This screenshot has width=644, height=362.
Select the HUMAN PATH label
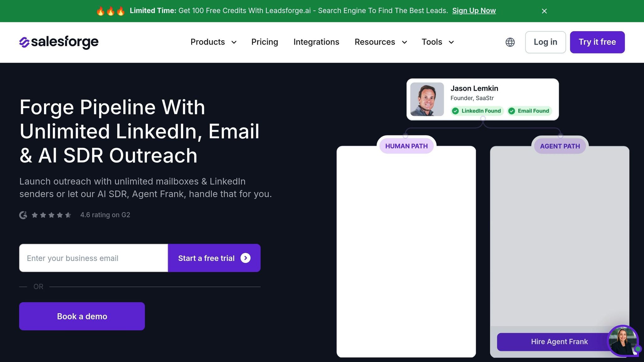pos(406,146)
